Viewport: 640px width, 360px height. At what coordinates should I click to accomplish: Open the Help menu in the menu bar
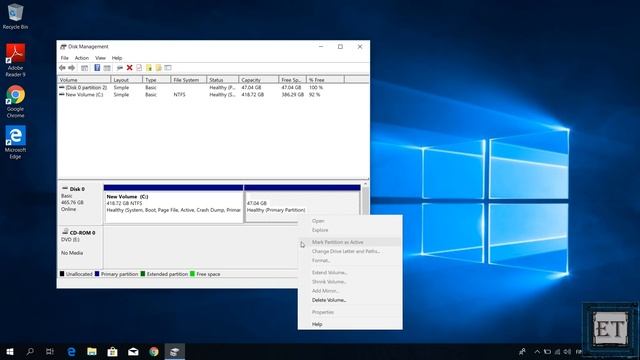(117, 58)
